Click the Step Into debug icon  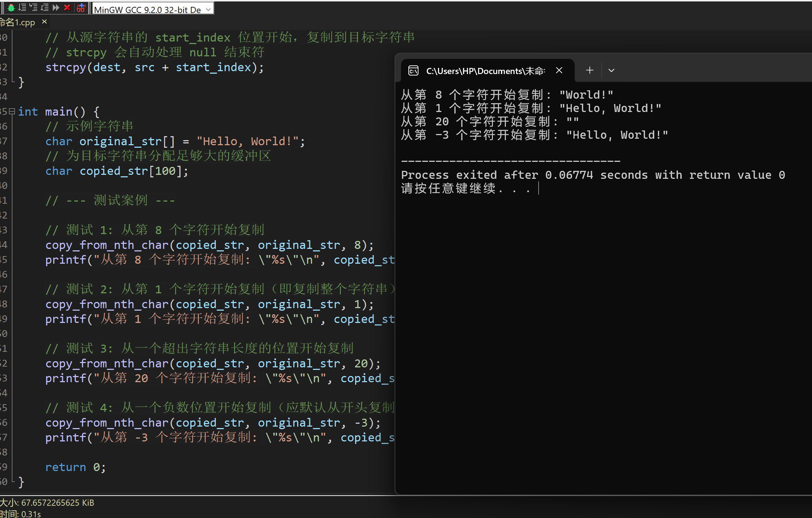tap(33, 8)
